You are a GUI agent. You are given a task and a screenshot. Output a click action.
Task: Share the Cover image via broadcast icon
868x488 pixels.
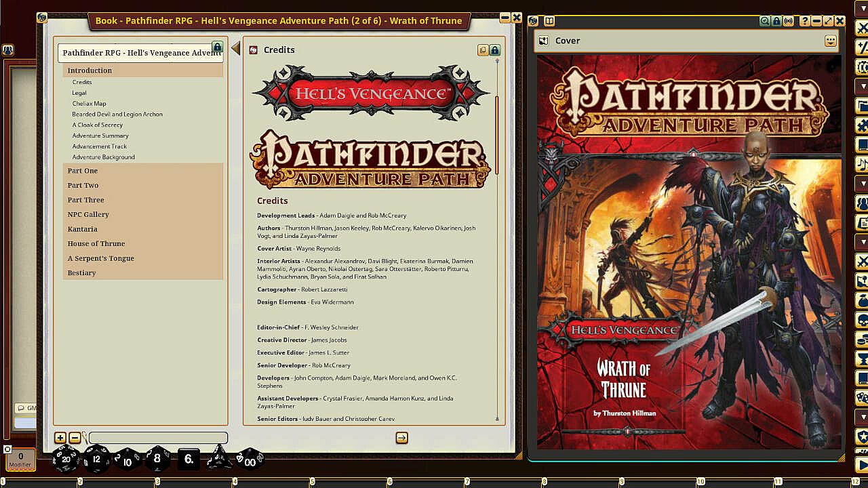click(x=788, y=21)
